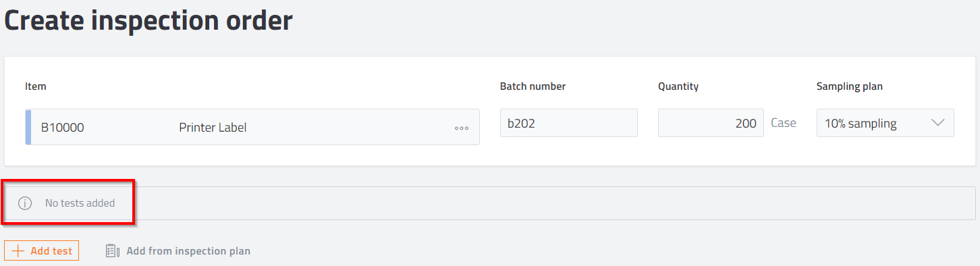980x266 pixels.
Task: Click the Sampling plan label
Action: tap(849, 86)
